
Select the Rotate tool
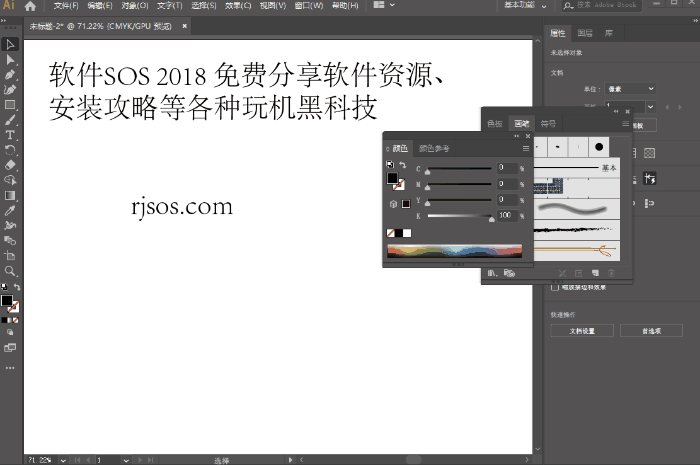[x=10, y=150]
